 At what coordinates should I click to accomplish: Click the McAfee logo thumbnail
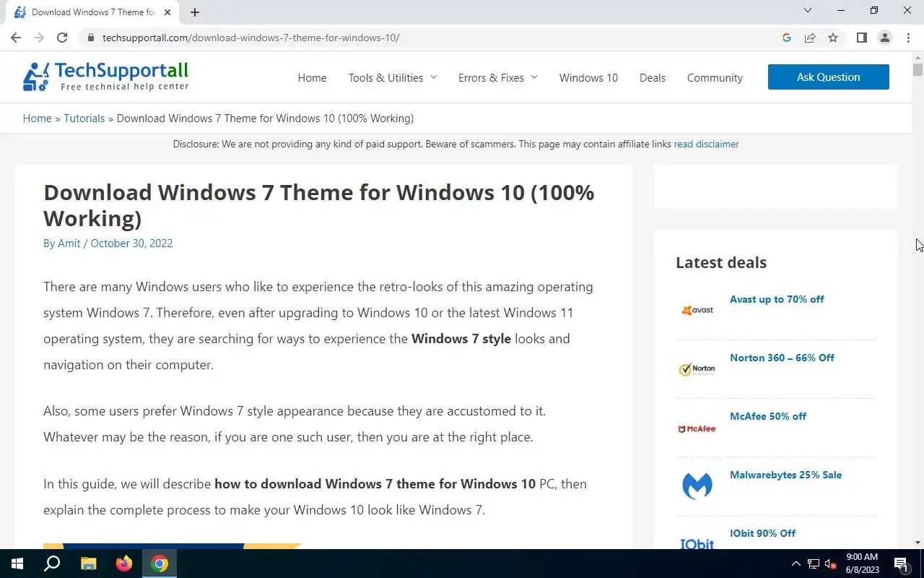697,428
